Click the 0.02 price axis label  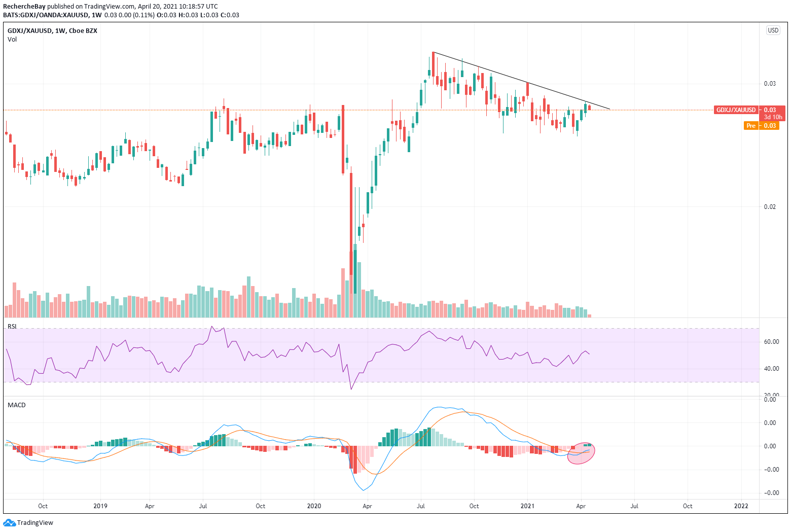coord(769,207)
